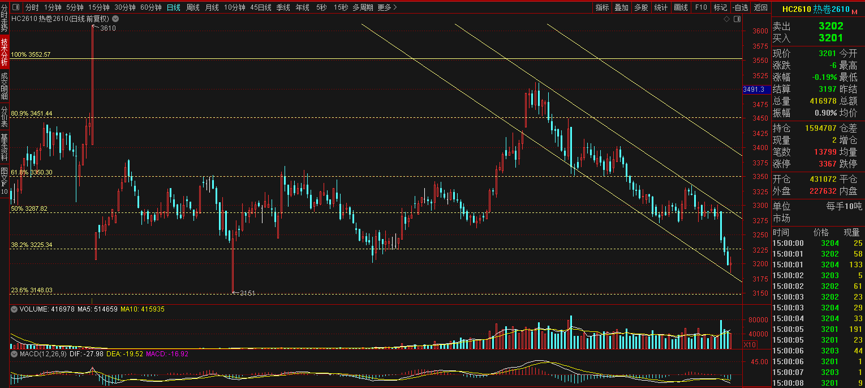
Task: Click the 叠加 overlay button
Action: coord(621,8)
